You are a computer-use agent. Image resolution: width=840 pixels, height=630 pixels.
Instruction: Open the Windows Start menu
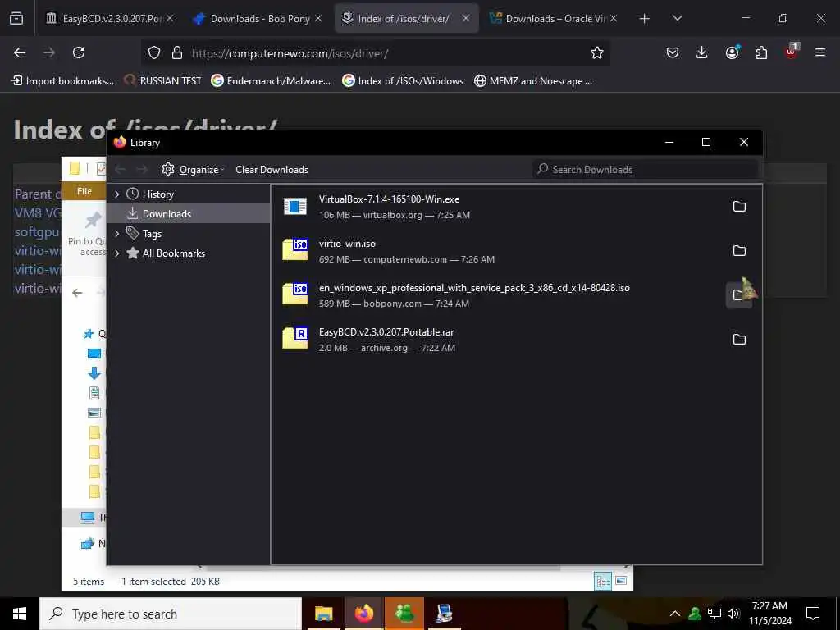(20, 614)
